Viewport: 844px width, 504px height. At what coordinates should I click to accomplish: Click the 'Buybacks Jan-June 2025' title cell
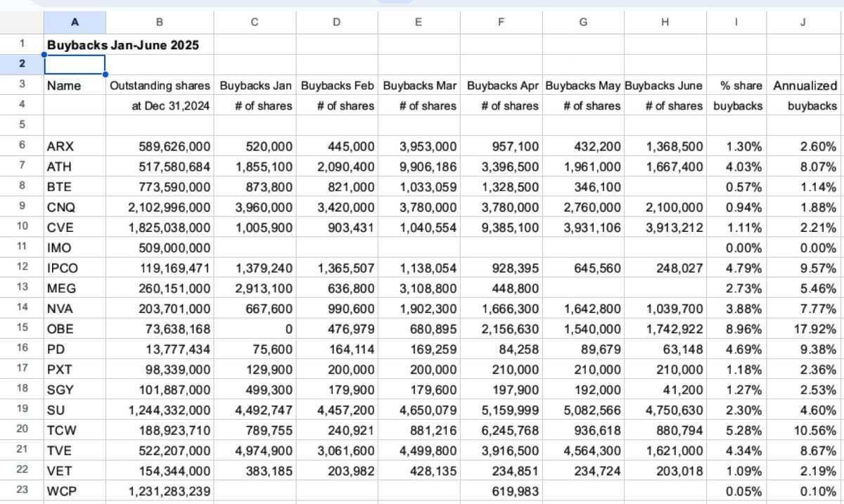pyautogui.click(x=123, y=45)
